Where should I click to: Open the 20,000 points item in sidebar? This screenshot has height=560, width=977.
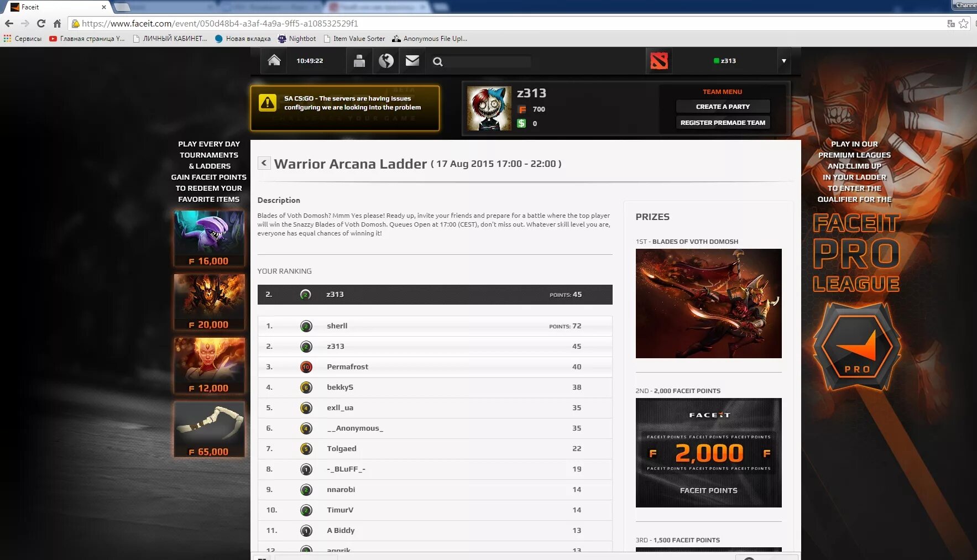(209, 302)
